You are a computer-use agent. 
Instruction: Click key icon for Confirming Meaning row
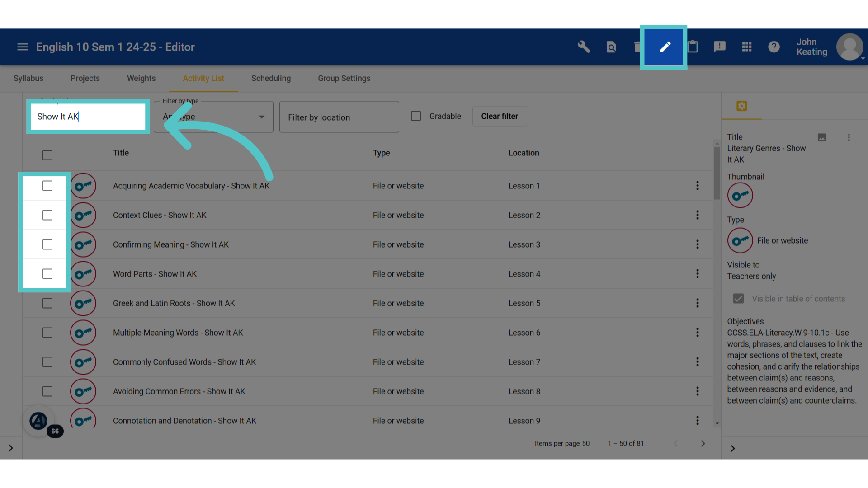(x=83, y=244)
